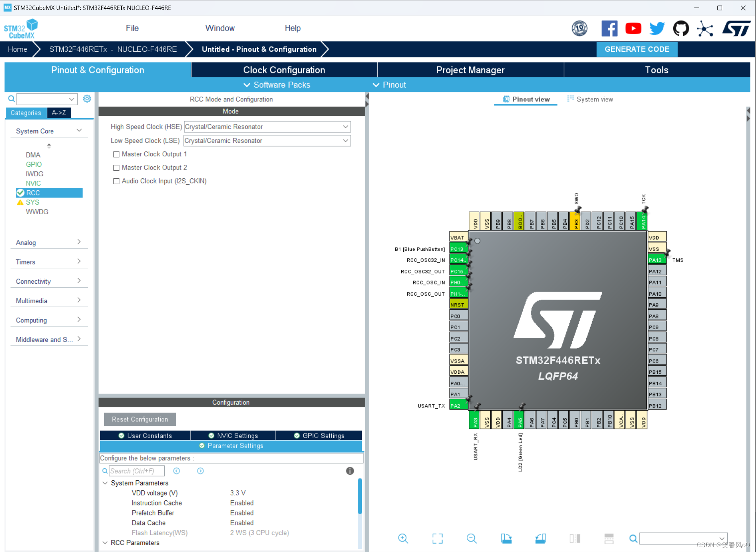Select pin PA5 green LED on chip
The width and height of the screenshot is (756, 552).
tap(519, 419)
